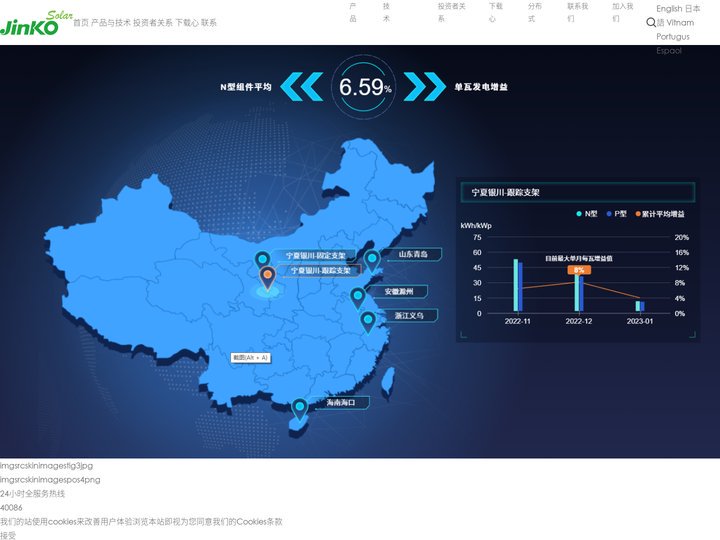Select the 宁夏银川-固定支架 map pin
Screen dimensions: 720x540
(262, 260)
